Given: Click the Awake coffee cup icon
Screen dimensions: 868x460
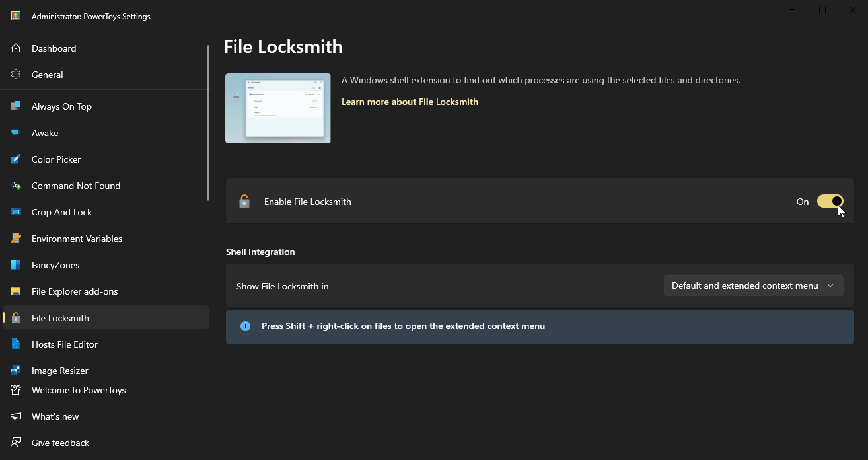Looking at the screenshot, I should [x=16, y=133].
